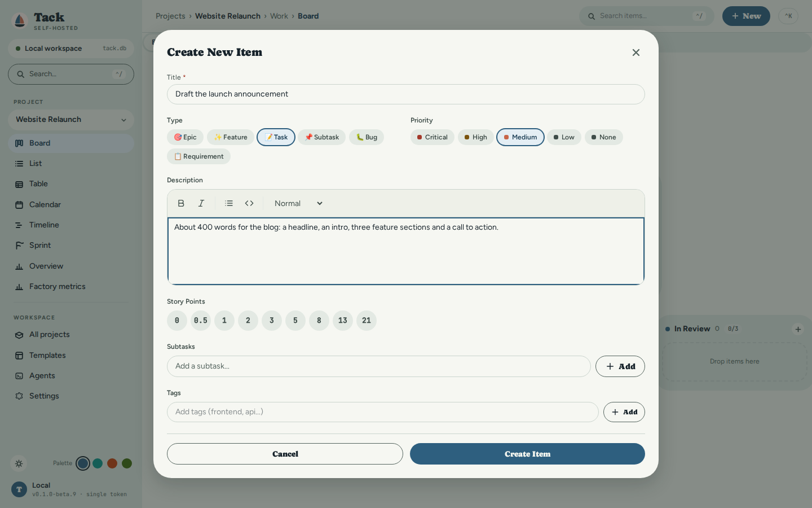The image size is (812, 508).
Task: Toggle bold formatting in description toolbar
Action: coord(181,203)
